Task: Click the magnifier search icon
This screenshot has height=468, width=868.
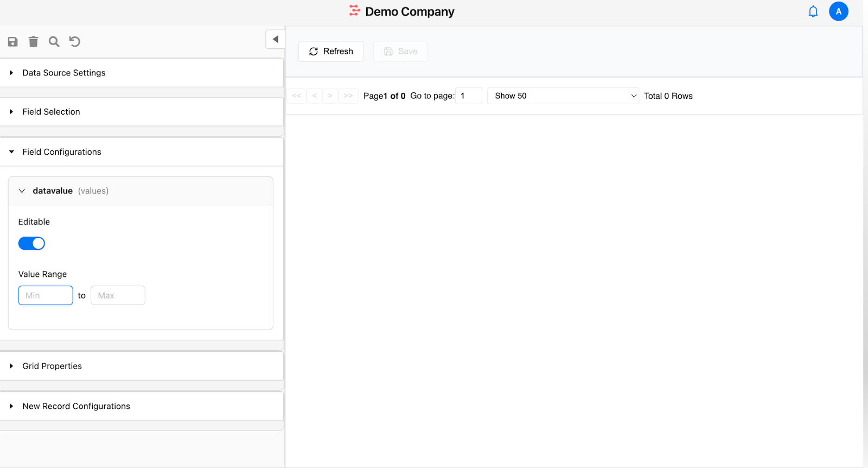Action: (54, 42)
